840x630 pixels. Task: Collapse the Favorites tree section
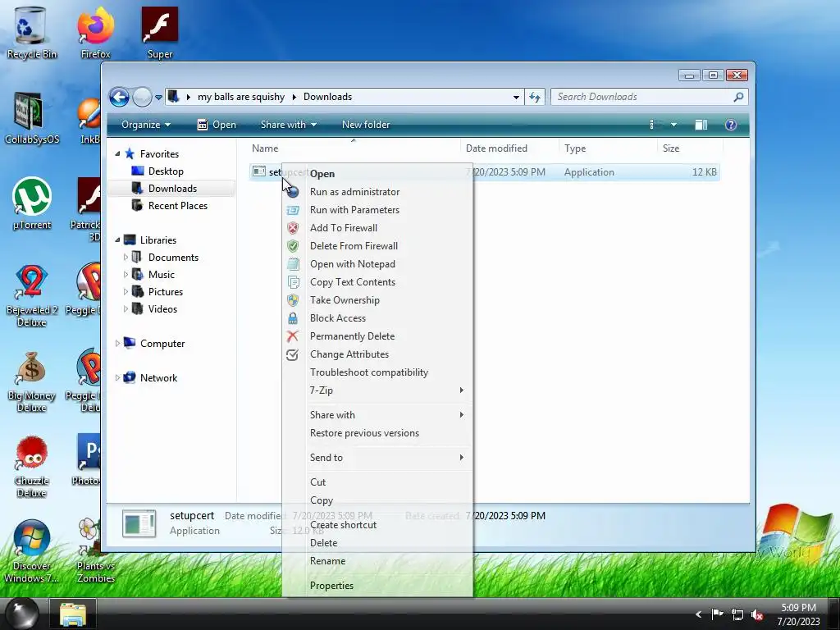pyautogui.click(x=117, y=154)
